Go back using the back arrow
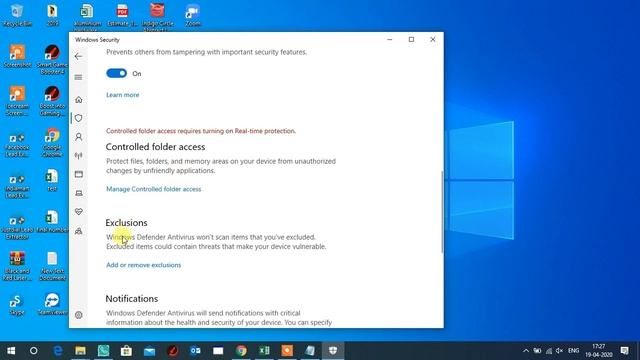This screenshot has width=640, height=360. (78, 56)
